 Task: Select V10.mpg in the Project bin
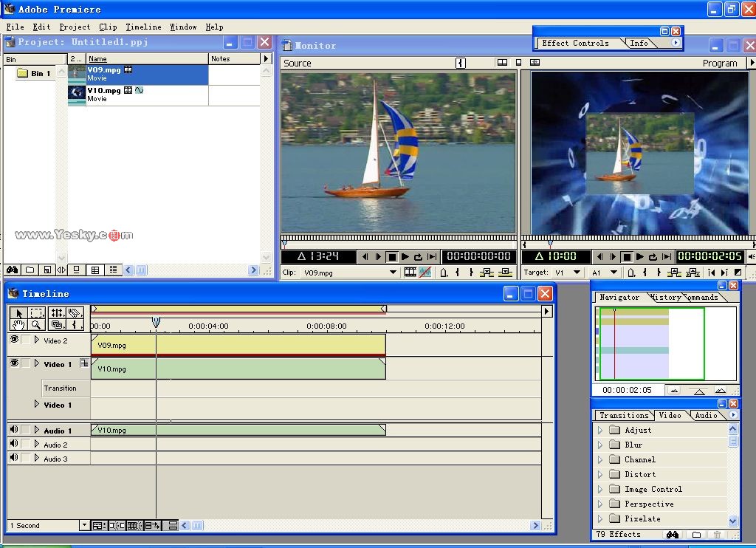click(103, 91)
